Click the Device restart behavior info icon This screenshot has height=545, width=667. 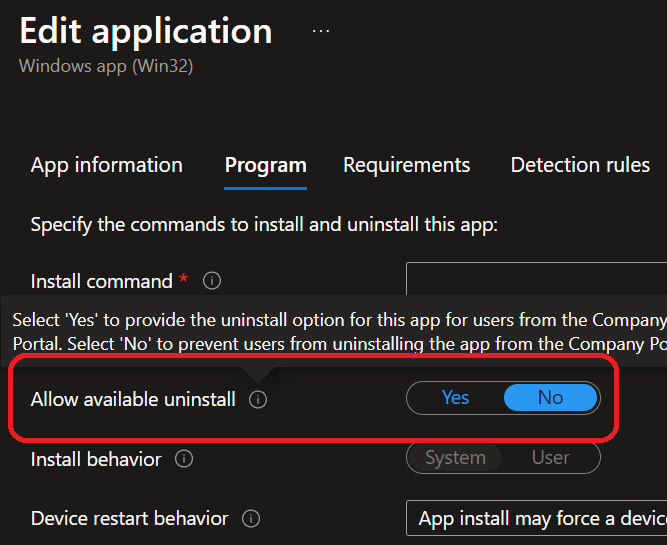pos(251,519)
